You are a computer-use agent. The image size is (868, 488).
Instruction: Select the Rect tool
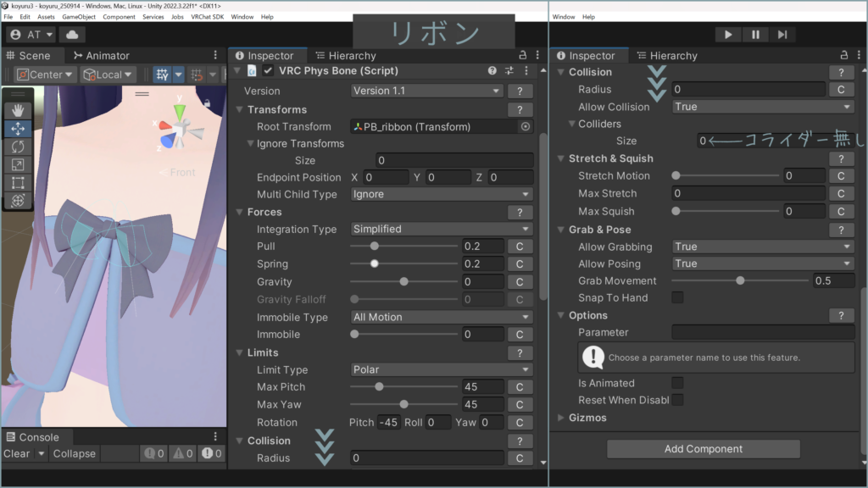(x=17, y=183)
